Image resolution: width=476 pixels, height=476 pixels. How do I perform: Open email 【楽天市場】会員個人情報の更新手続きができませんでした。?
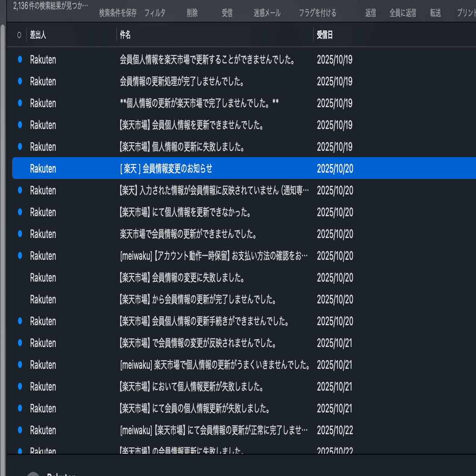pos(244,321)
